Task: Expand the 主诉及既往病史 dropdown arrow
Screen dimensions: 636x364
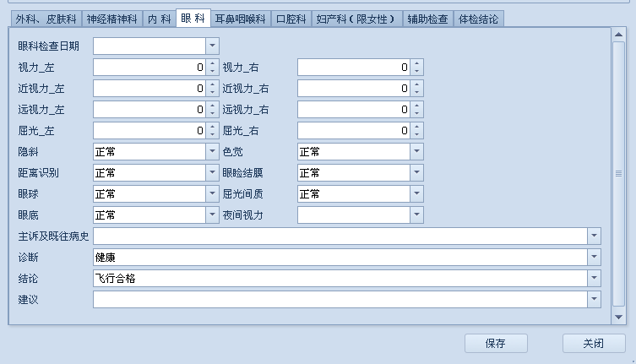Action: (594, 236)
